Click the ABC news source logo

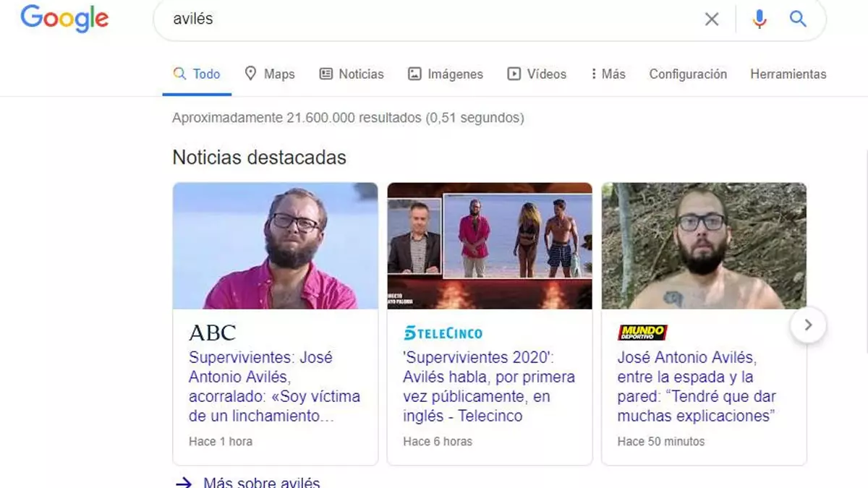(212, 333)
